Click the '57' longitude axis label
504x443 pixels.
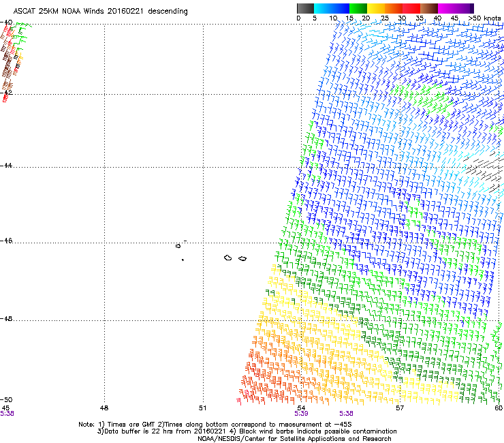pyautogui.click(x=400, y=408)
